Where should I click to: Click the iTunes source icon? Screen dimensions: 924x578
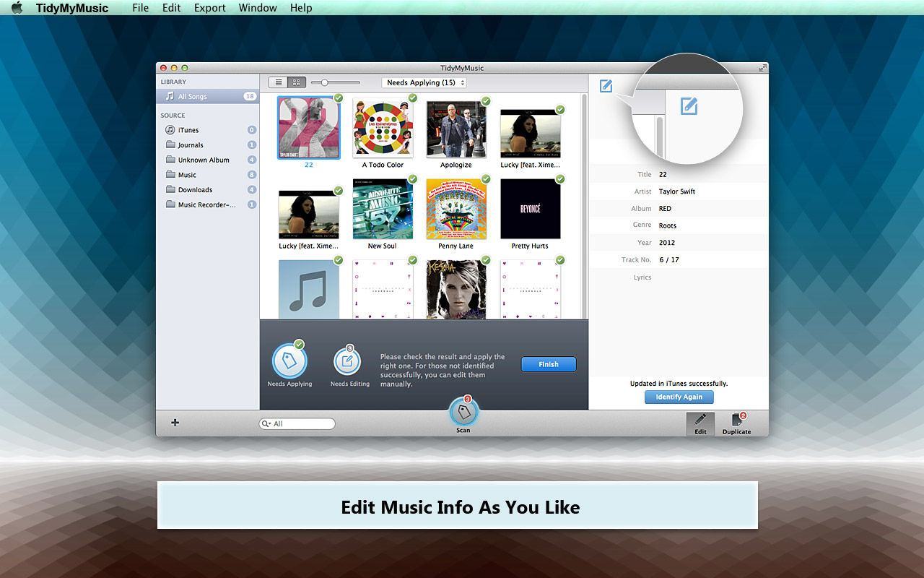tap(170, 130)
